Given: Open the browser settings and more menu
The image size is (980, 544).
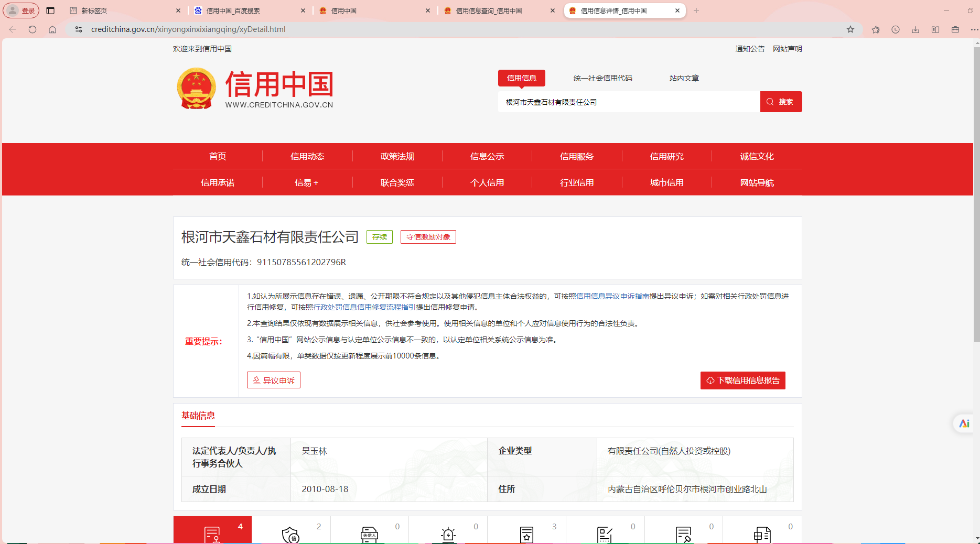Looking at the screenshot, I should click(x=974, y=29).
